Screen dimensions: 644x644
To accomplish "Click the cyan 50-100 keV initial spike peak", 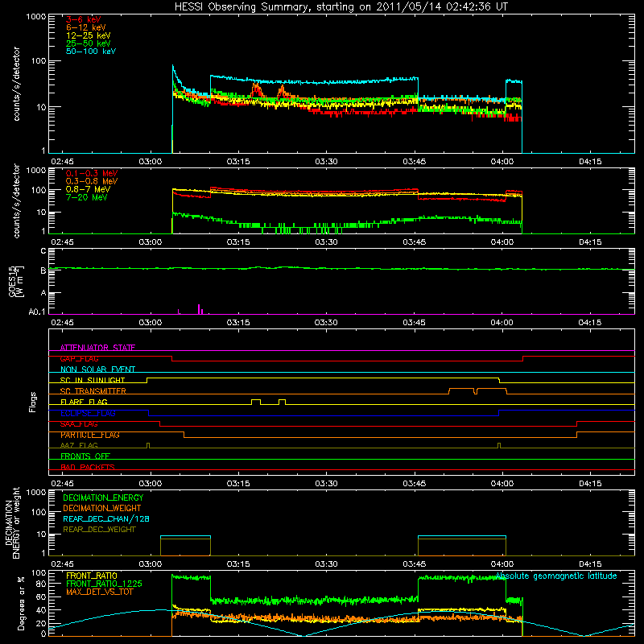I will (x=173, y=66).
